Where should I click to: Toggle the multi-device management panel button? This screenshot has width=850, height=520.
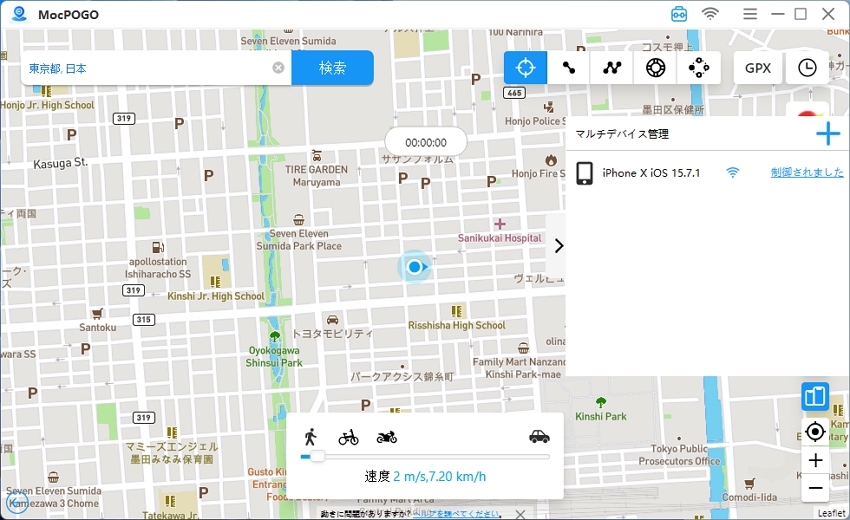(x=815, y=396)
